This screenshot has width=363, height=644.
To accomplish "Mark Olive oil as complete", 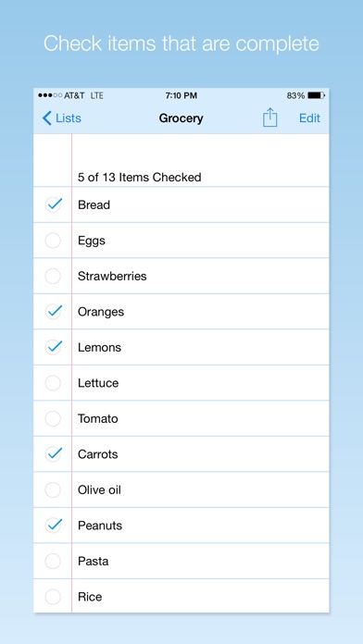I will [x=53, y=489].
